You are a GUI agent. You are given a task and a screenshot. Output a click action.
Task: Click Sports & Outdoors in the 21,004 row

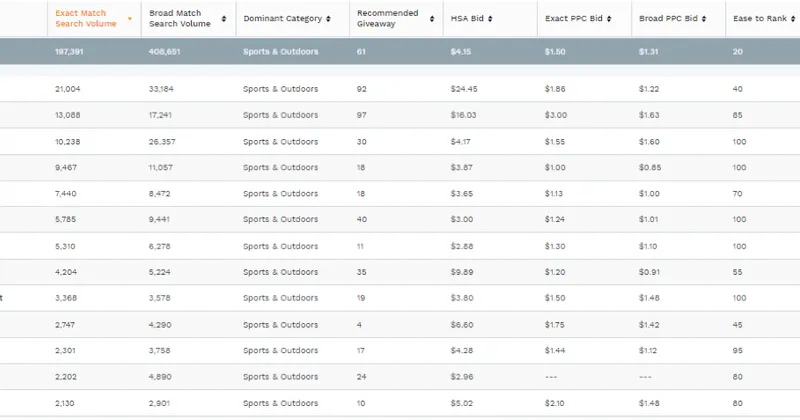point(281,89)
